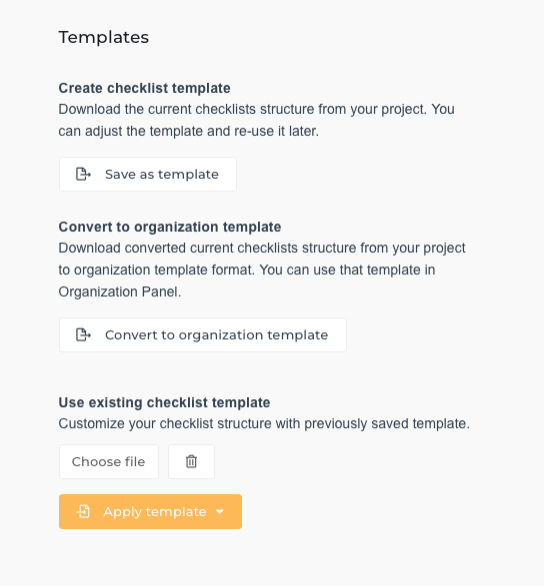Delete the chosen file with trash icon
This screenshot has width=544, height=586.
click(191, 462)
